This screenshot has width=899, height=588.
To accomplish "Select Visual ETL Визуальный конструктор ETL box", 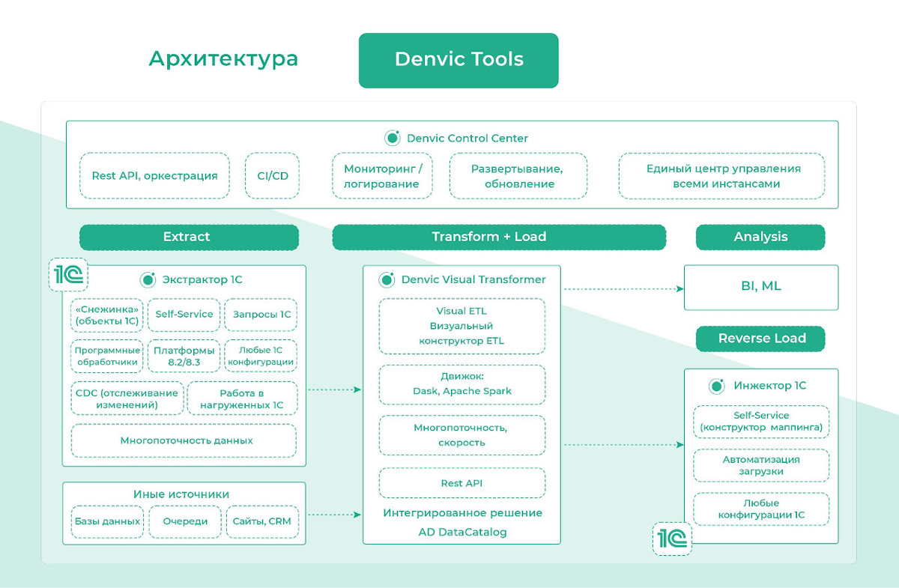I will [x=462, y=326].
